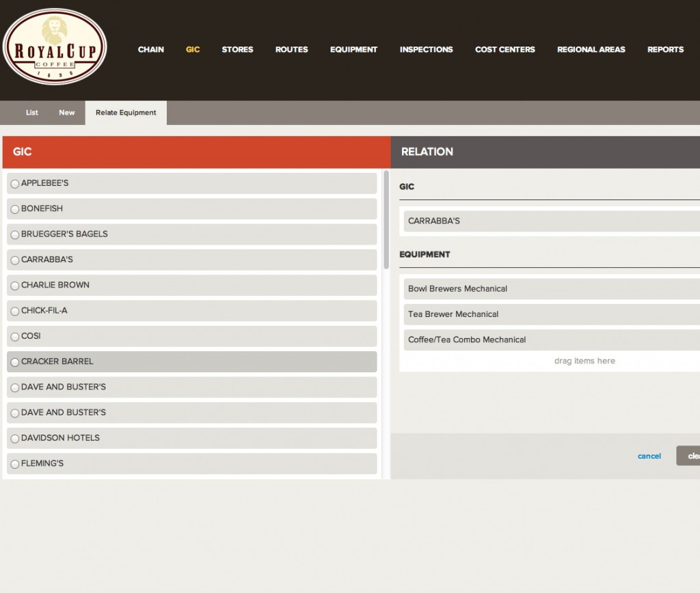700x593 pixels.
Task: Go to COST CENTERS
Action: tap(505, 49)
